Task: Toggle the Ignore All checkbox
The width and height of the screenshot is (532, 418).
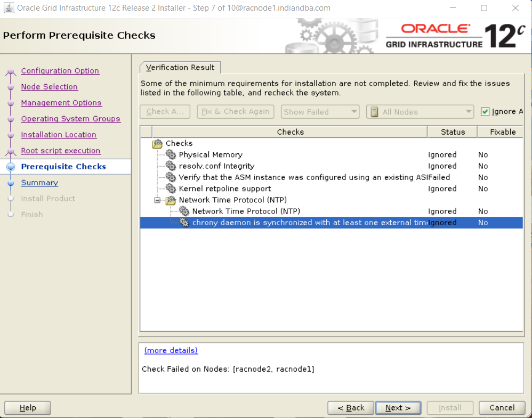Action: 485,111
